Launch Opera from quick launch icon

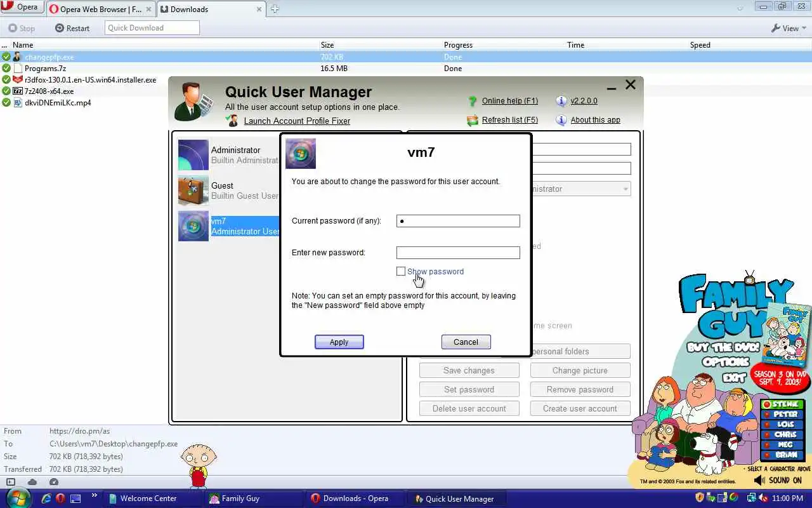tap(61, 498)
